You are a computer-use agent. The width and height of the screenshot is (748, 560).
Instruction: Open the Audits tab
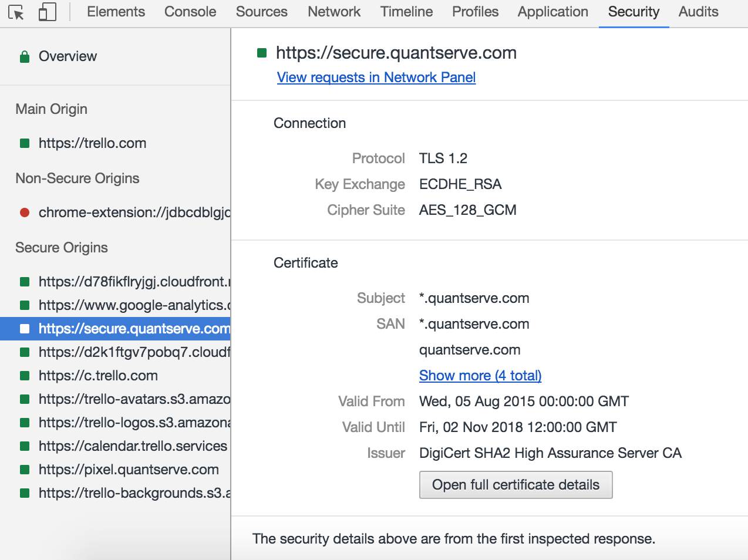tap(698, 12)
